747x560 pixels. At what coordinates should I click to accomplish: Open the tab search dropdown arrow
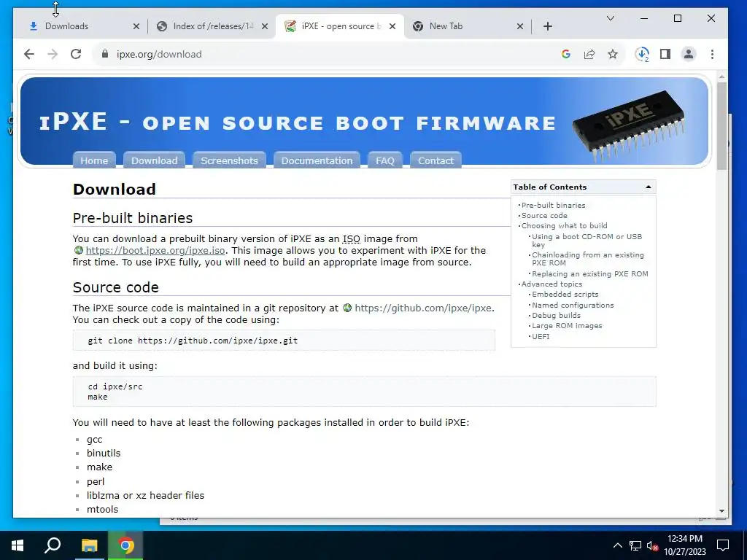tap(611, 18)
